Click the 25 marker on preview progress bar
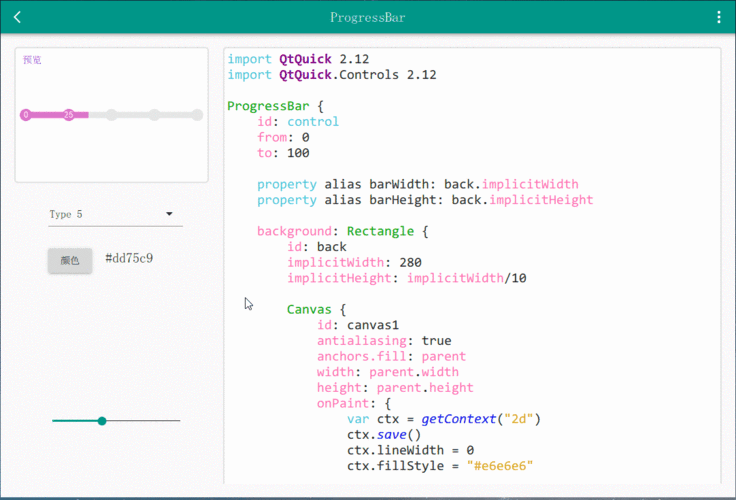The height and width of the screenshot is (500, 736). pos(69,115)
